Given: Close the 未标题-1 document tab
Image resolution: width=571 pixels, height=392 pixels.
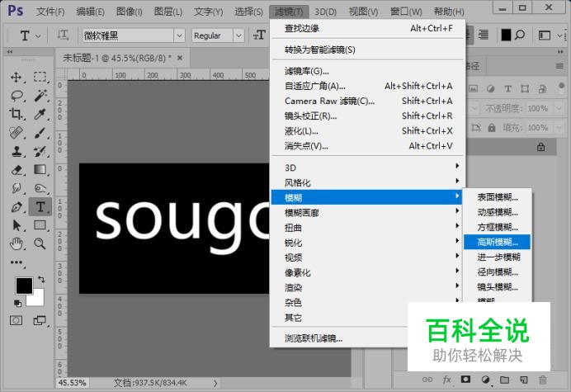Looking at the screenshot, I should (180, 58).
